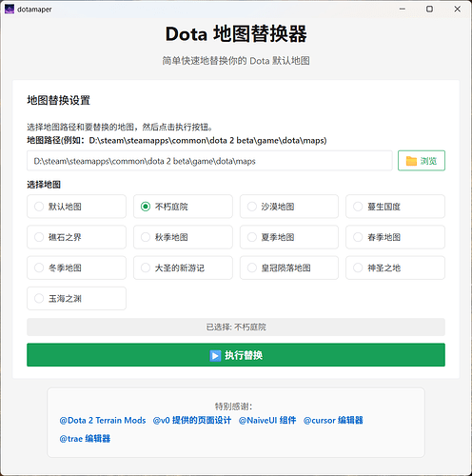Click the 特别感谢 label
This screenshot has width=472, height=476.
pyautogui.click(x=234, y=407)
